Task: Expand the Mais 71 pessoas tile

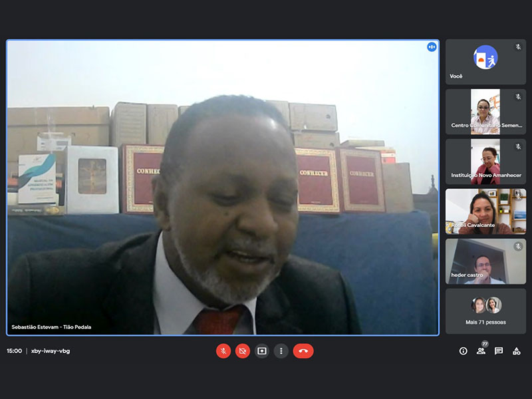Action: (485, 311)
